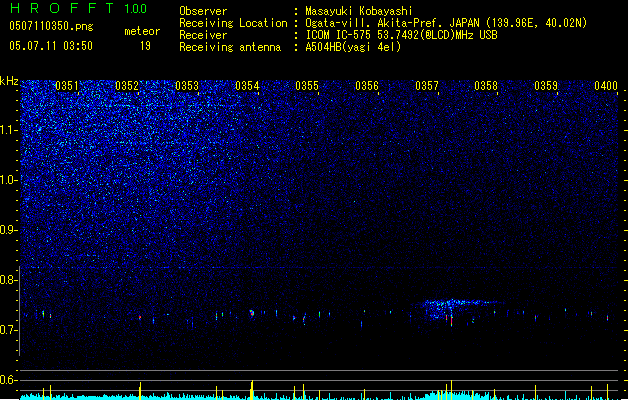Click the 0355 time marker
629x400 pixels.
[307, 86]
